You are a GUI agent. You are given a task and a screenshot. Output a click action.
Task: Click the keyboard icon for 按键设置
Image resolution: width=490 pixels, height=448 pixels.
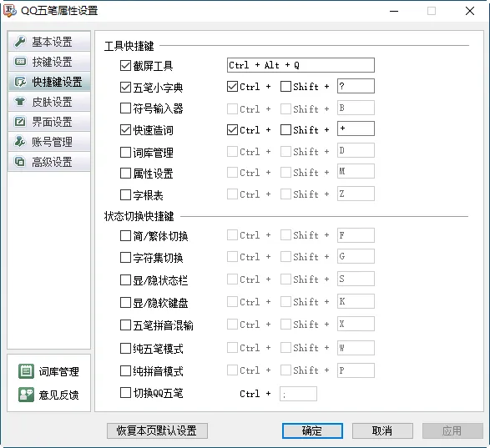click(x=20, y=61)
